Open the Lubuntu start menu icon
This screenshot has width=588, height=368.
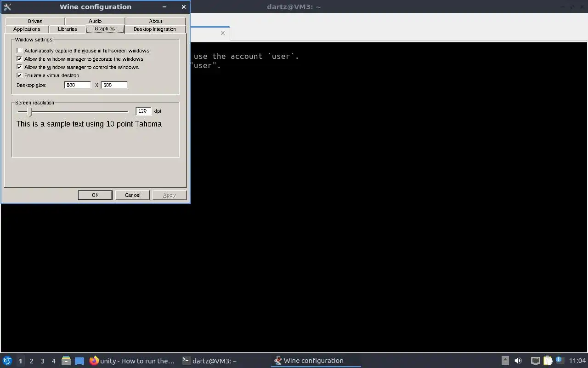(7, 361)
